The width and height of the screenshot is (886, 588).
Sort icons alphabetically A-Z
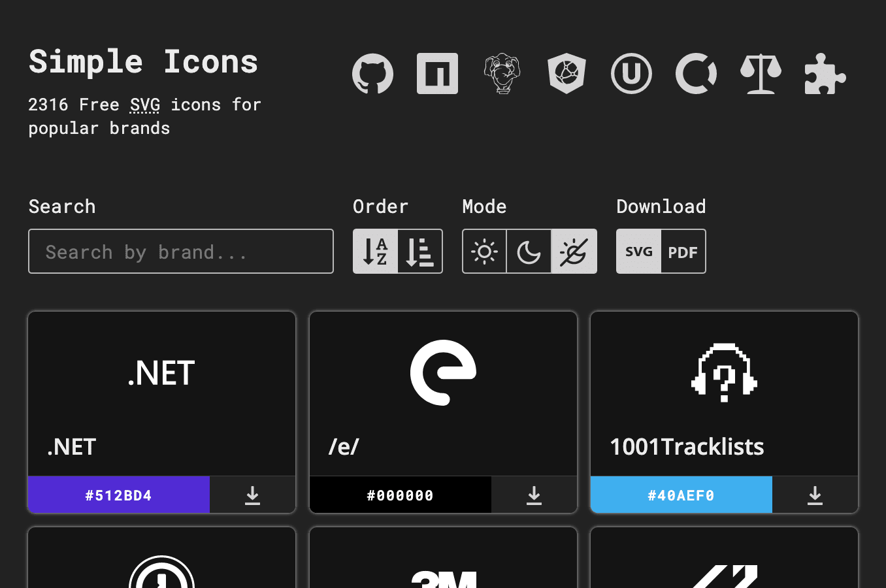pyautogui.click(x=375, y=251)
